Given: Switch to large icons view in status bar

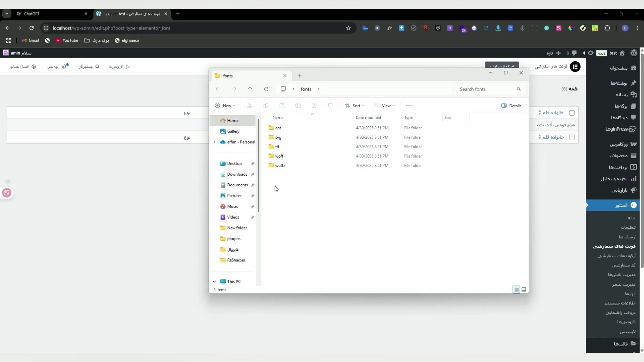Looking at the screenshot, I should pos(524,290).
